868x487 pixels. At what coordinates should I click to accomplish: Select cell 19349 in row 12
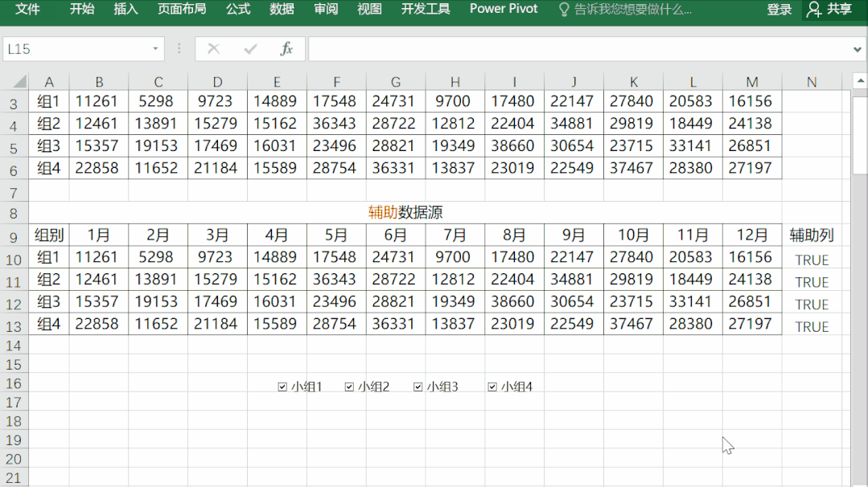click(x=455, y=302)
